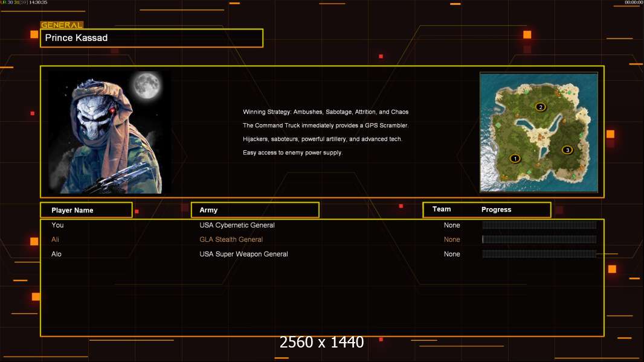Click the 00:00:00 timer in the top-right corner
644x362 pixels.
(x=634, y=2)
